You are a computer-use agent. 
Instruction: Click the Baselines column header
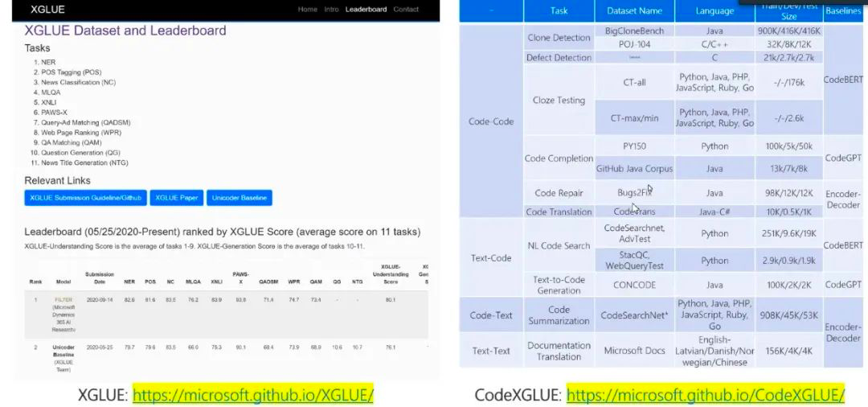843,10
